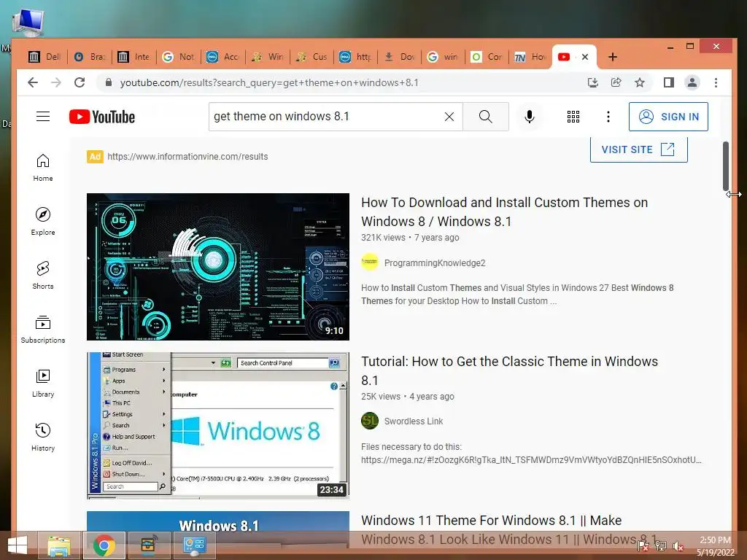Share this page via address bar icon
Screen dimensions: 747x560
click(616, 82)
